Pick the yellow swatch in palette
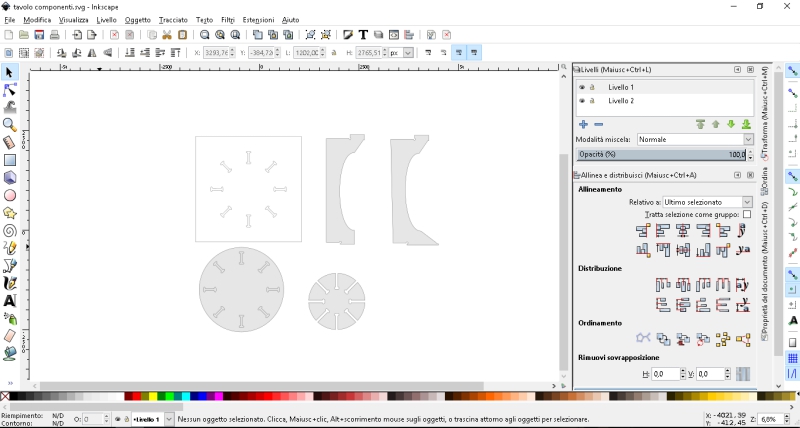The image size is (800, 428). (153, 396)
